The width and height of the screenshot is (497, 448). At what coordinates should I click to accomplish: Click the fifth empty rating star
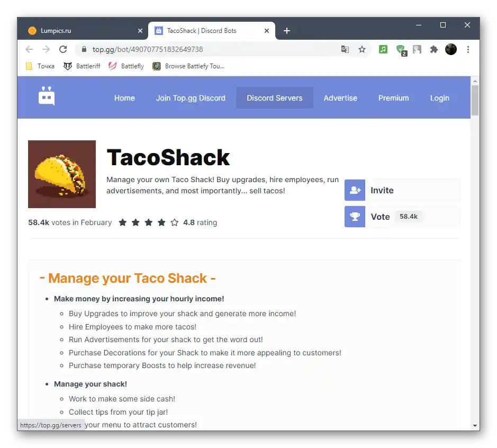[x=174, y=222]
